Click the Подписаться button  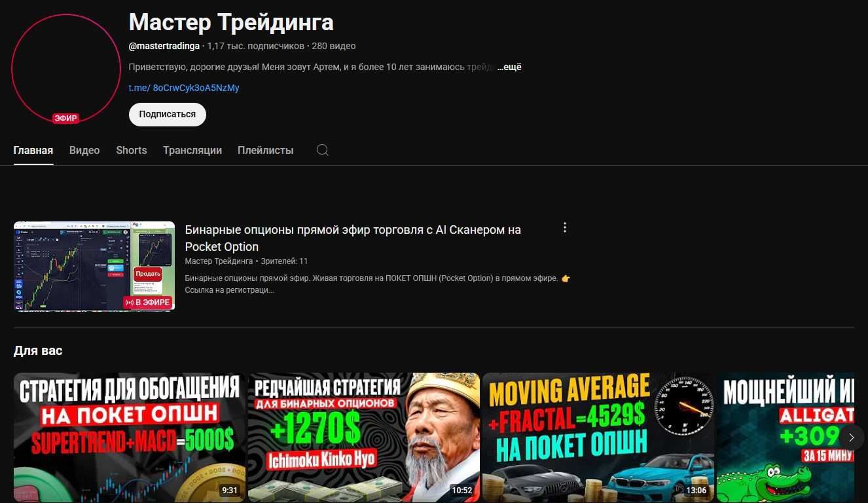click(168, 114)
